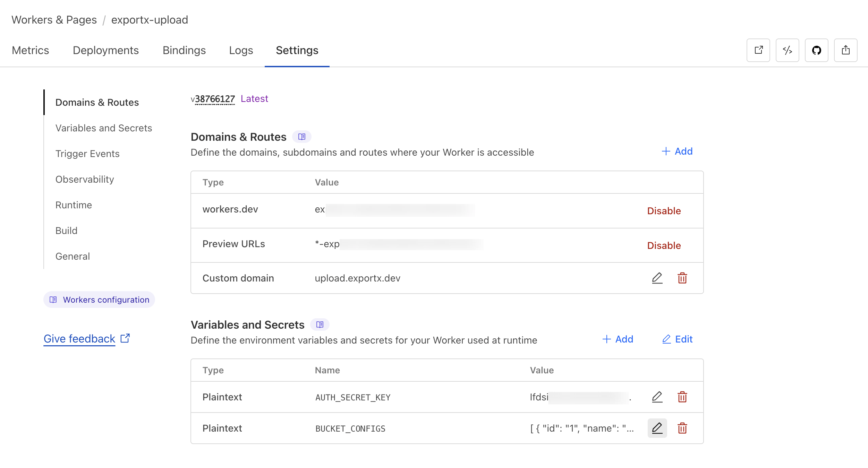
Task: Open Variables and Secrets documentation book icon
Action: click(x=320, y=324)
